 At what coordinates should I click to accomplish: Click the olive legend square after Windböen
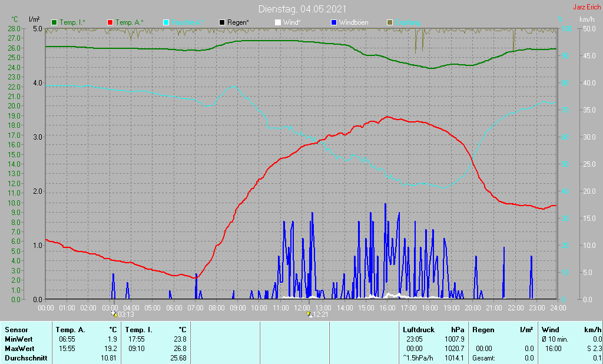click(389, 22)
